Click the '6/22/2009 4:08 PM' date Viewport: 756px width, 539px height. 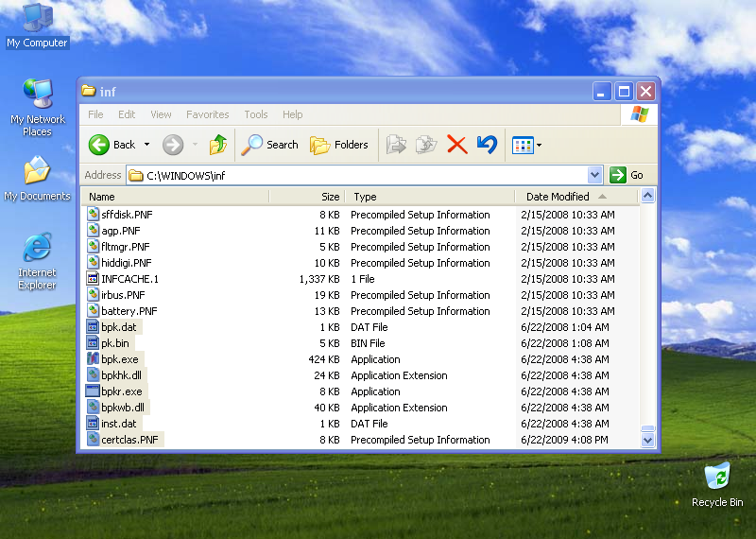tap(564, 440)
